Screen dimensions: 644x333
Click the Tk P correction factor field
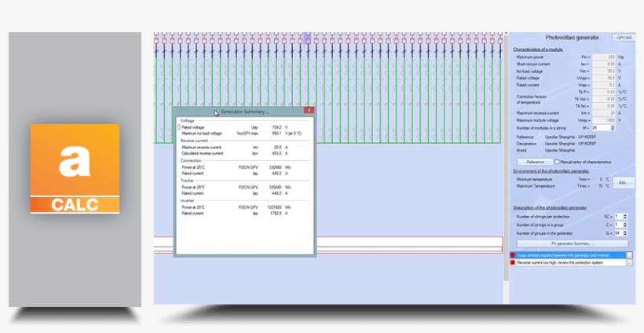click(604, 92)
